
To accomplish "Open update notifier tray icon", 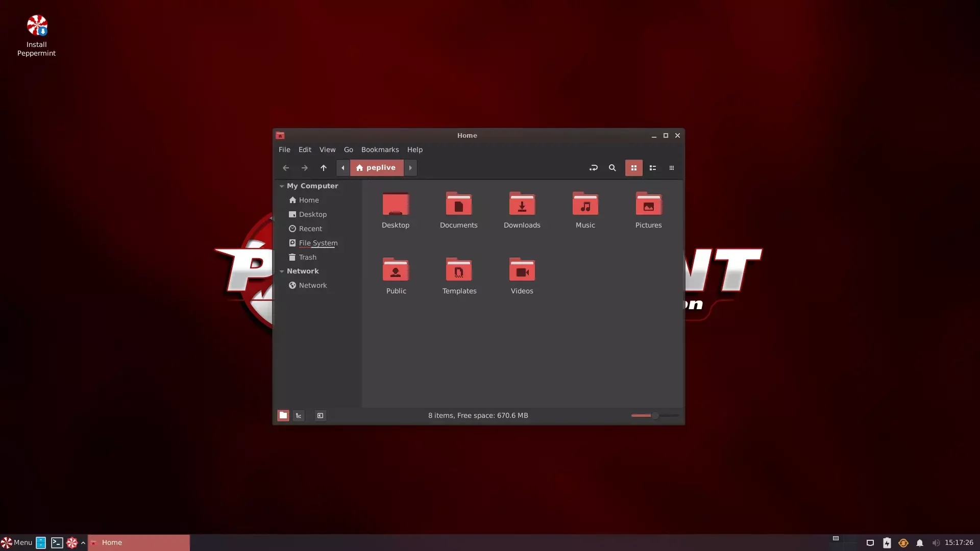I will 903,543.
